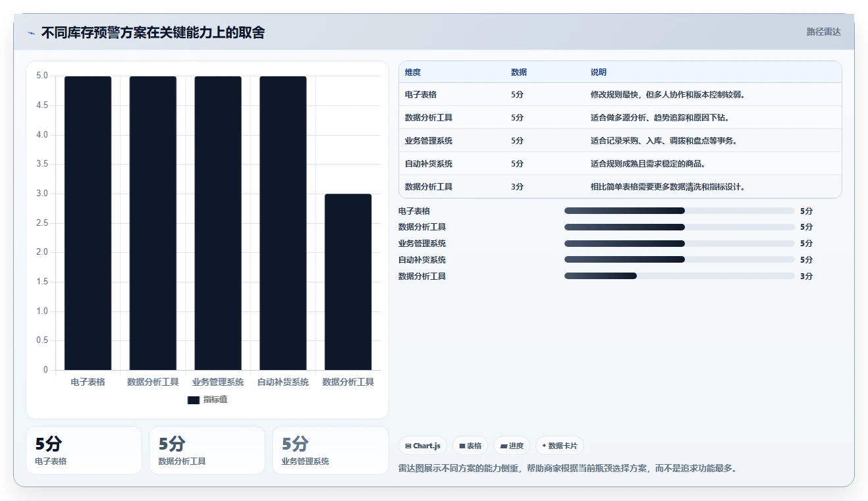The image size is (868, 501).
Task: Click the 自动补货系统 progress list label
Action: click(x=422, y=259)
